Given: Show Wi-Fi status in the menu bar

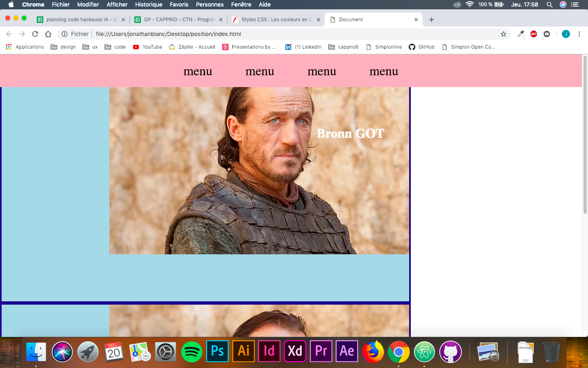Looking at the screenshot, I should (x=470, y=4).
